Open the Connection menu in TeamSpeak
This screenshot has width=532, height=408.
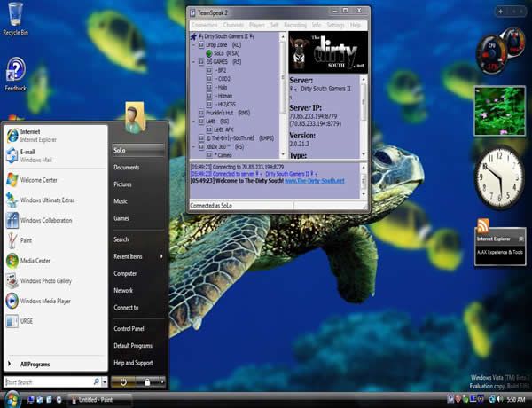pyautogui.click(x=204, y=25)
